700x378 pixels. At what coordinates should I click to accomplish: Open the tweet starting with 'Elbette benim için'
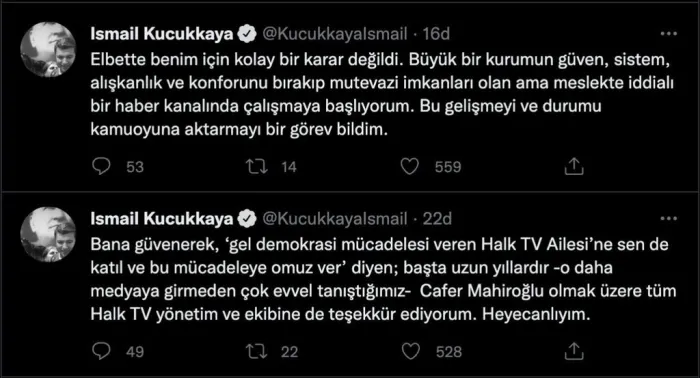pyautogui.click(x=382, y=95)
